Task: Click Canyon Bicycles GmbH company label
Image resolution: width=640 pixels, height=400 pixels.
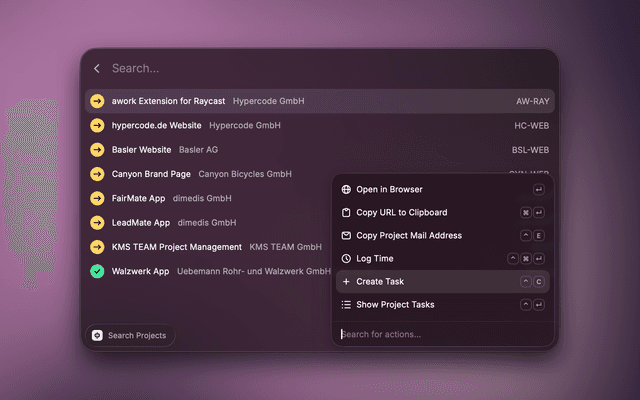Action: pos(245,174)
